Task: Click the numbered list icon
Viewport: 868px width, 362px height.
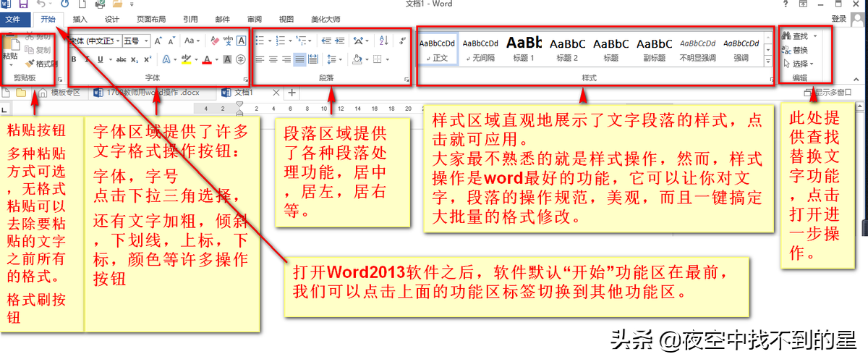Action: (280, 41)
